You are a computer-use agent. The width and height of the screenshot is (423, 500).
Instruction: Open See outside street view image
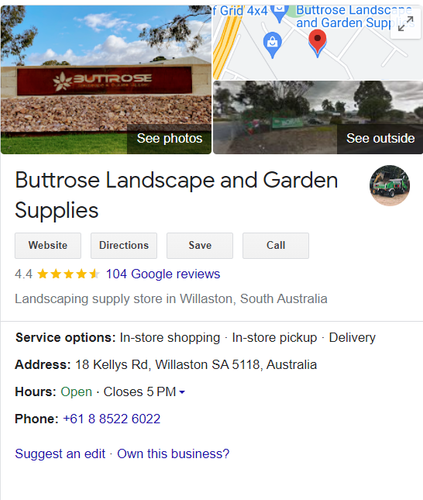pos(318,117)
